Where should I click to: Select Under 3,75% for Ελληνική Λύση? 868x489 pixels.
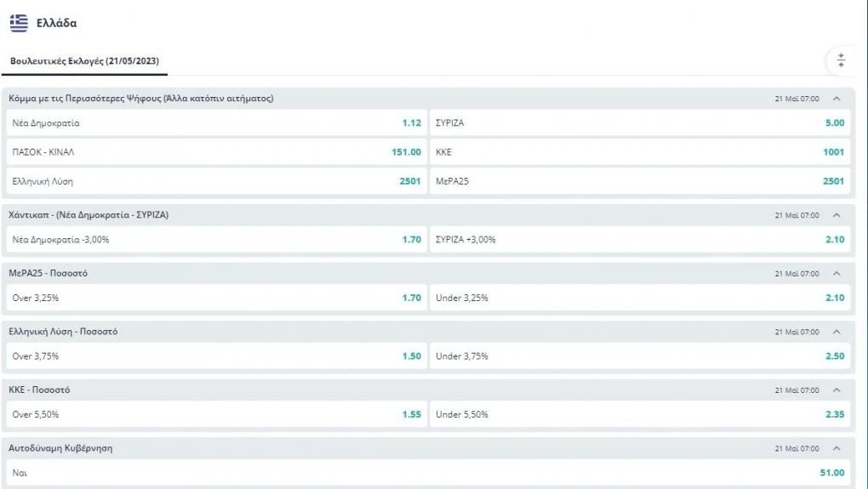coord(640,356)
